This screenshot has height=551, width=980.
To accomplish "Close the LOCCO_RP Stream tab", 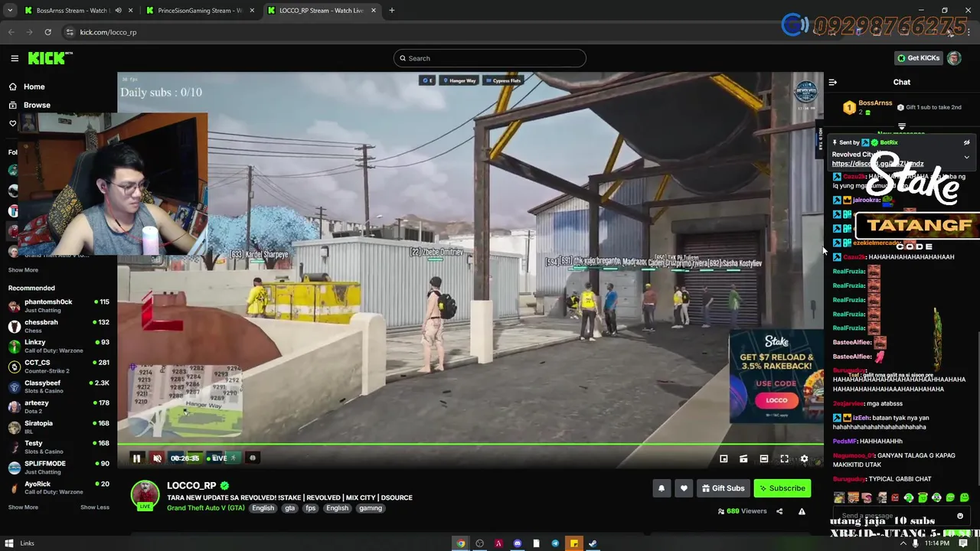I will tap(374, 11).
